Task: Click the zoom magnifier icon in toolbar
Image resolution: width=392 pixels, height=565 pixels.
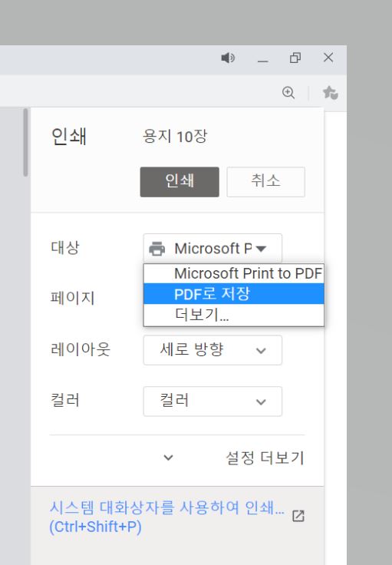Action: (288, 93)
